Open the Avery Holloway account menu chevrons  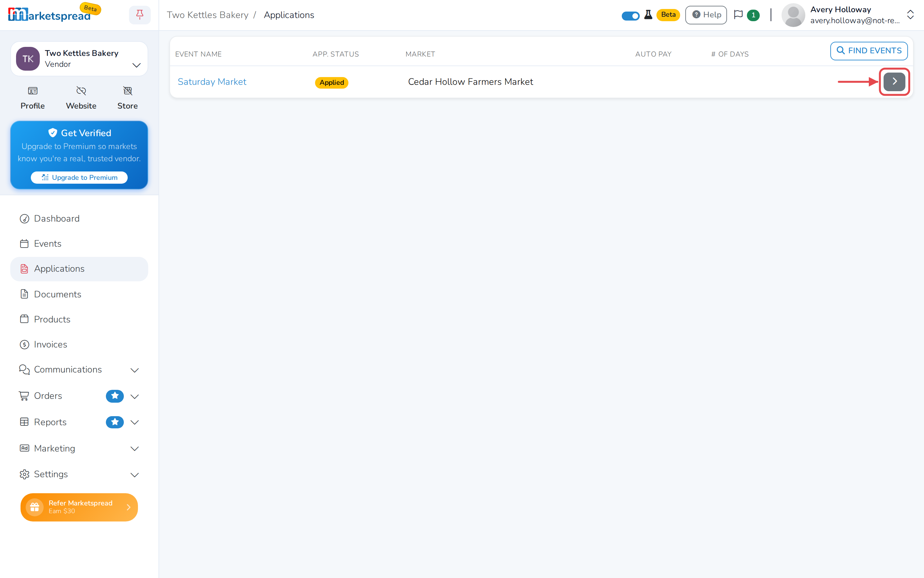coord(910,15)
